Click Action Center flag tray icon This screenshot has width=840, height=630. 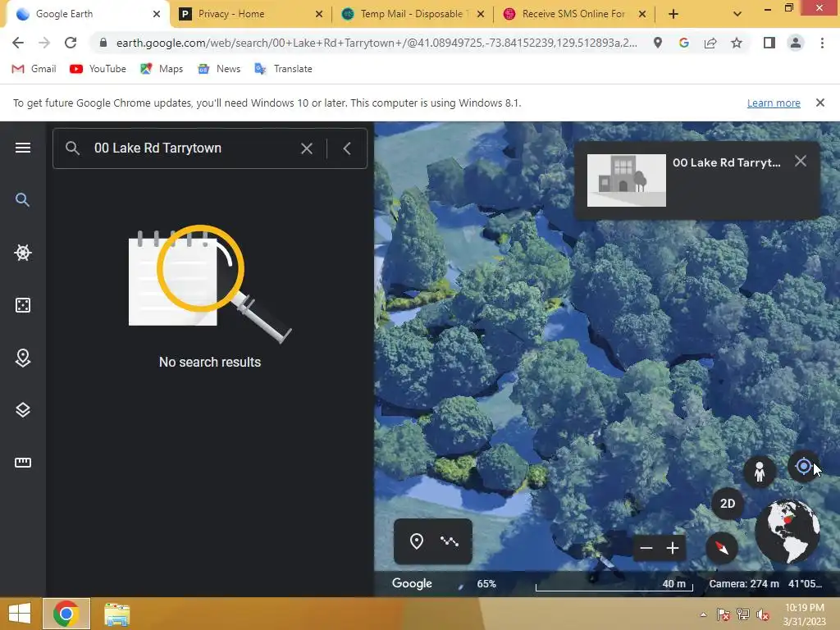click(724, 614)
